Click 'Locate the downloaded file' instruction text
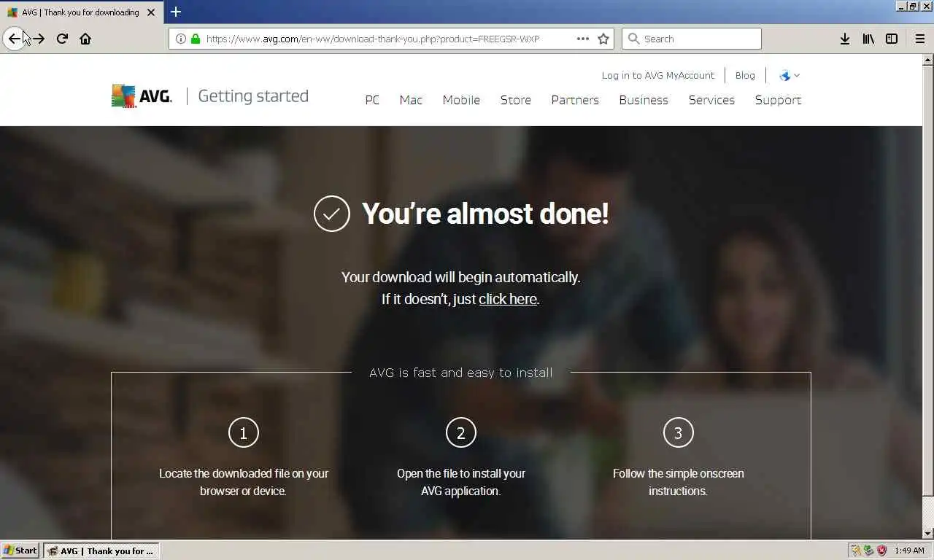This screenshot has width=934, height=560. pos(244,482)
